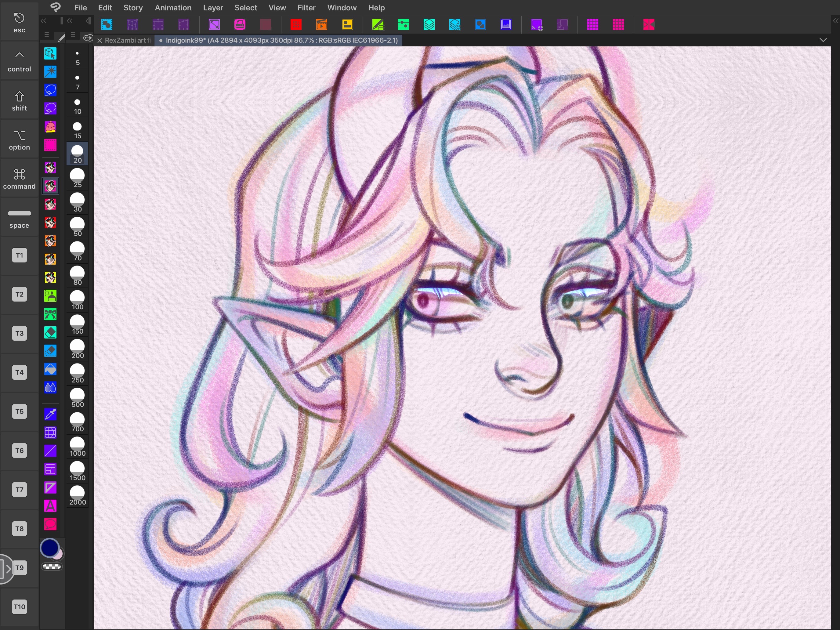Select the Eyedropper tool
This screenshot has height=630, width=840.
[x=50, y=414]
